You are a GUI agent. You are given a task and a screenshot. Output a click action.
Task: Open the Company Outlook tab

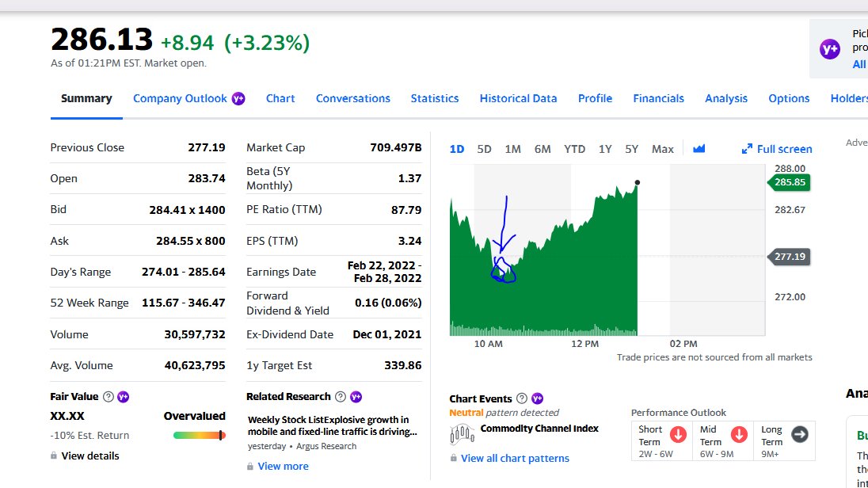[x=180, y=98]
